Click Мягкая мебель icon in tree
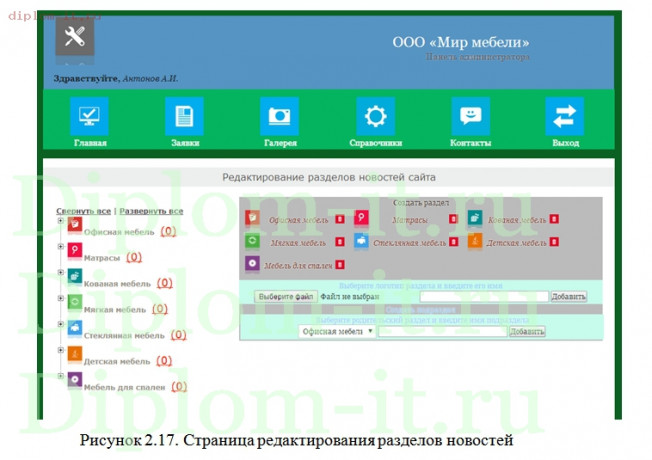The height and width of the screenshot is (460, 652). coord(75,302)
